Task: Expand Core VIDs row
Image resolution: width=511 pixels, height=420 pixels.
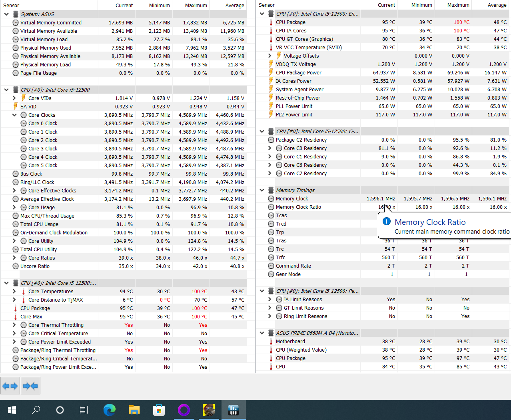Action: [14, 98]
